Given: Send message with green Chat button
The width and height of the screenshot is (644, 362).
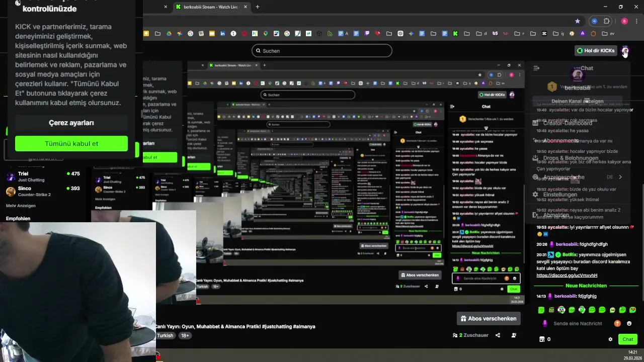Looking at the screenshot, I should [627, 339].
